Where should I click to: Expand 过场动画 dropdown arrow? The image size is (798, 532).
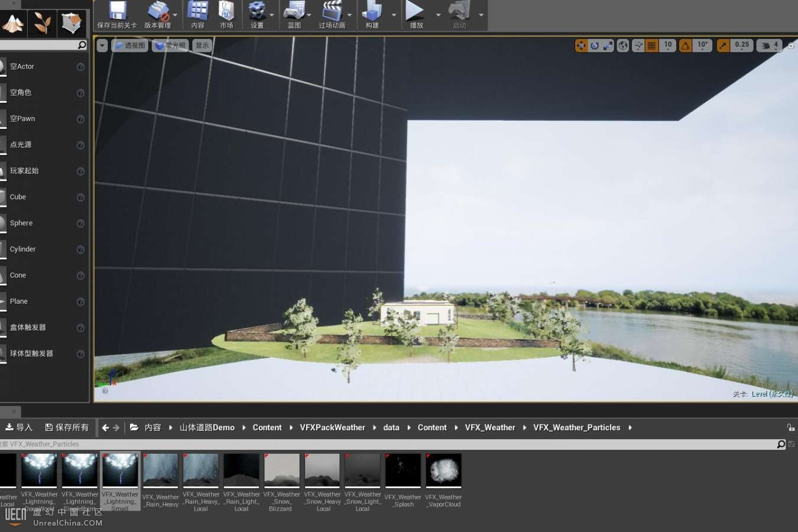click(349, 15)
